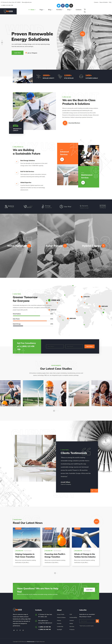Open the Careers link in top bar
This screenshot has height=644, width=112.
pyautogui.click(x=96, y=2)
